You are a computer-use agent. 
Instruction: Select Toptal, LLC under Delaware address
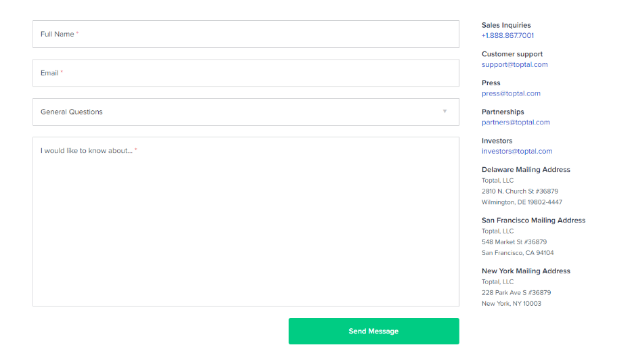[497, 181]
